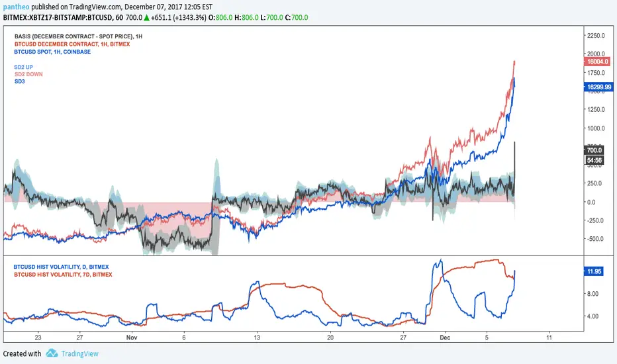The width and height of the screenshot is (617, 364).
Task: Click the 13 date axis label
Action: (x=257, y=338)
